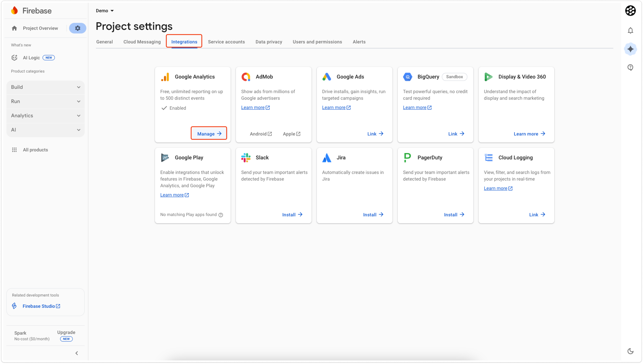Click the Project Overview home icon
Viewport: 643px width, 364px height.
(x=14, y=28)
